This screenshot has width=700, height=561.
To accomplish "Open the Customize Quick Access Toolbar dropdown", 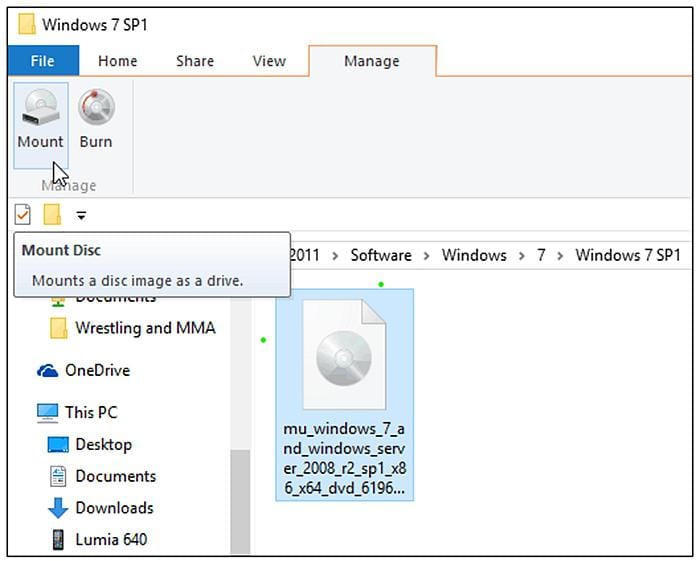I will [x=81, y=216].
